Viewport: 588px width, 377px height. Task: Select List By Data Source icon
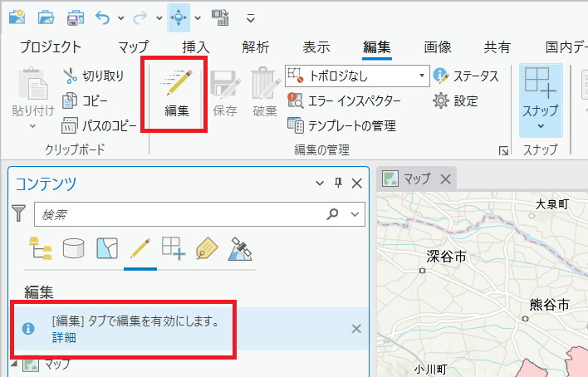(x=73, y=248)
